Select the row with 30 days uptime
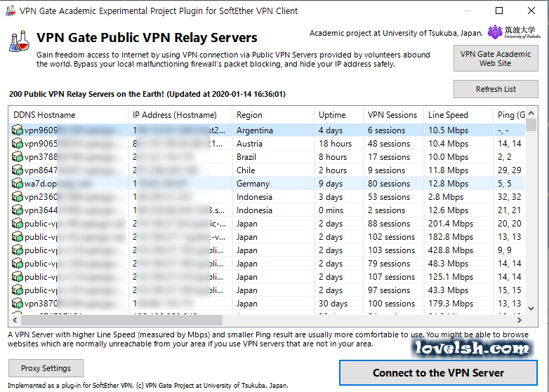 coord(267,303)
